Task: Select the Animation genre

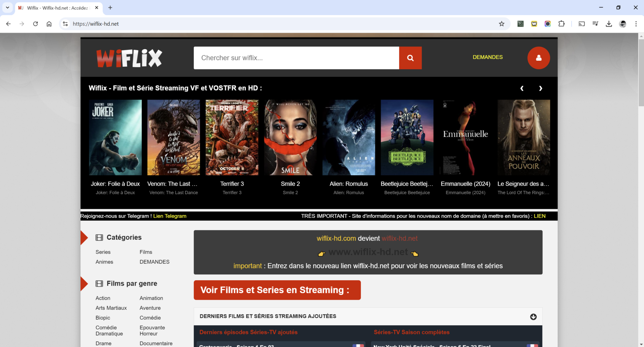Action: click(151, 298)
